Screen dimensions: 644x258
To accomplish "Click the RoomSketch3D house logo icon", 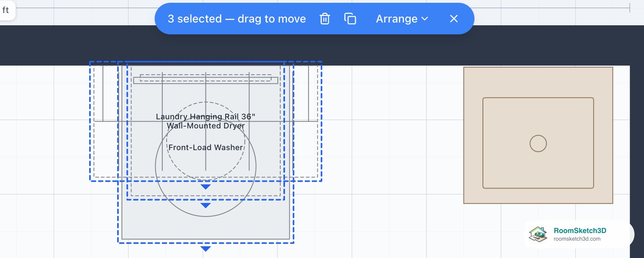I will pyautogui.click(x=538, y=234).
